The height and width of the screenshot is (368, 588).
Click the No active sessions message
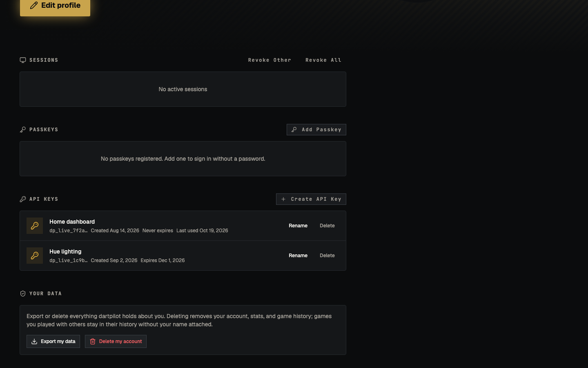pyautogui.click(x=183, y=89)
